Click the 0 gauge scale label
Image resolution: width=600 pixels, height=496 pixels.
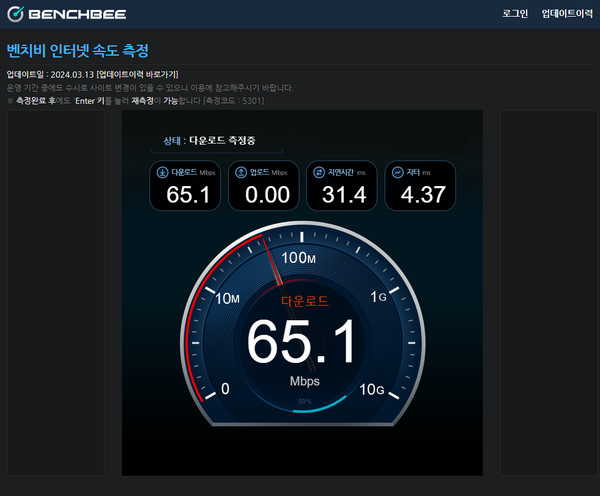225,389
